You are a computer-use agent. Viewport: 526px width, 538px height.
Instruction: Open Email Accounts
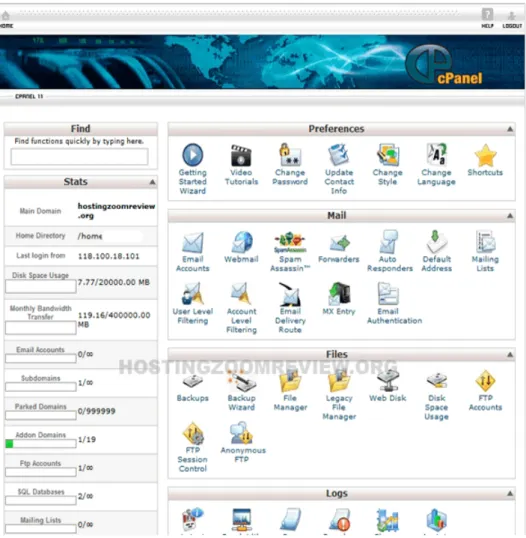(192, 243)
